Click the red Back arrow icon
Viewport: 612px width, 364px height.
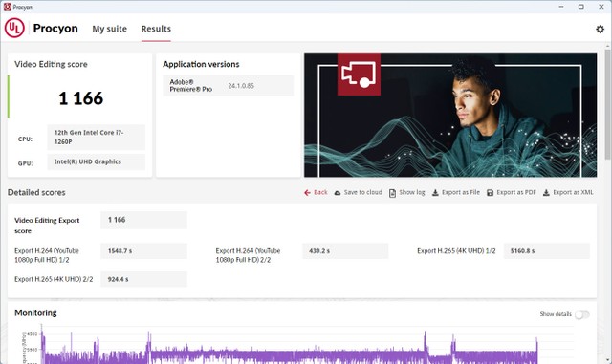307,192
